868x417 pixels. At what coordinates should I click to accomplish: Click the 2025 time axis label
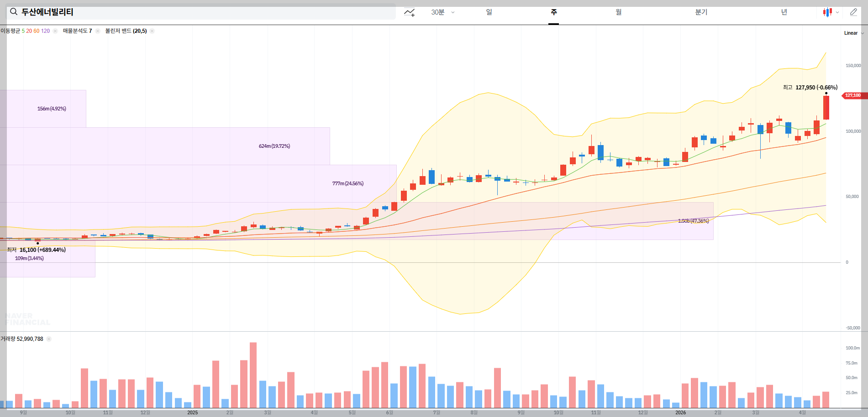tap(193, 412)
